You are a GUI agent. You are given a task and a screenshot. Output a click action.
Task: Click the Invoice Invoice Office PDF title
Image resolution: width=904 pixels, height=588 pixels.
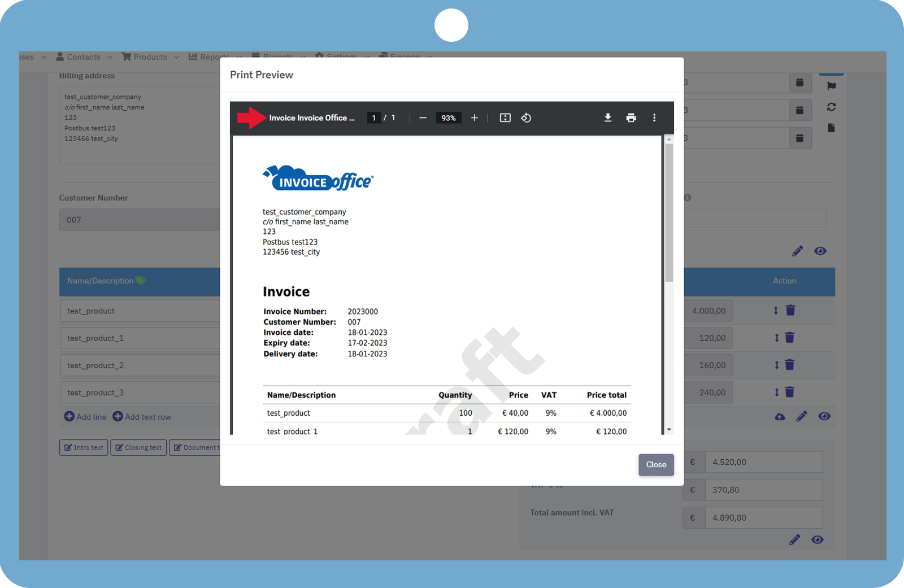(x=312, y=117)
